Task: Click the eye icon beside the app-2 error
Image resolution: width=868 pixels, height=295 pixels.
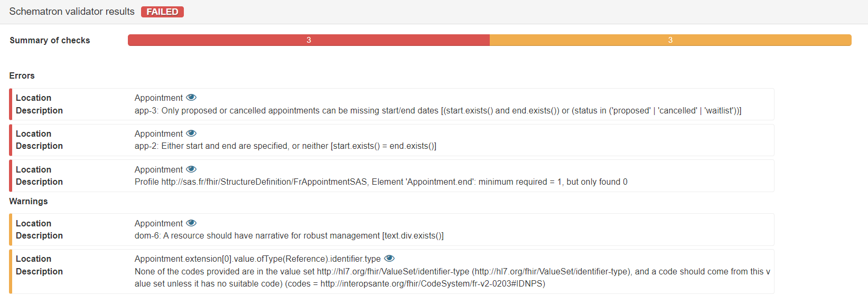Action: [x=191, y=134]
